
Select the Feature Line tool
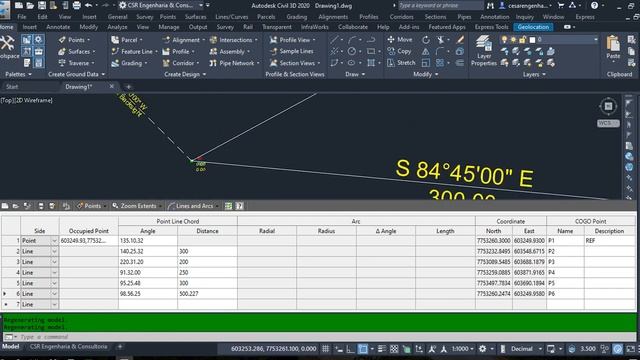pos(134,52)
